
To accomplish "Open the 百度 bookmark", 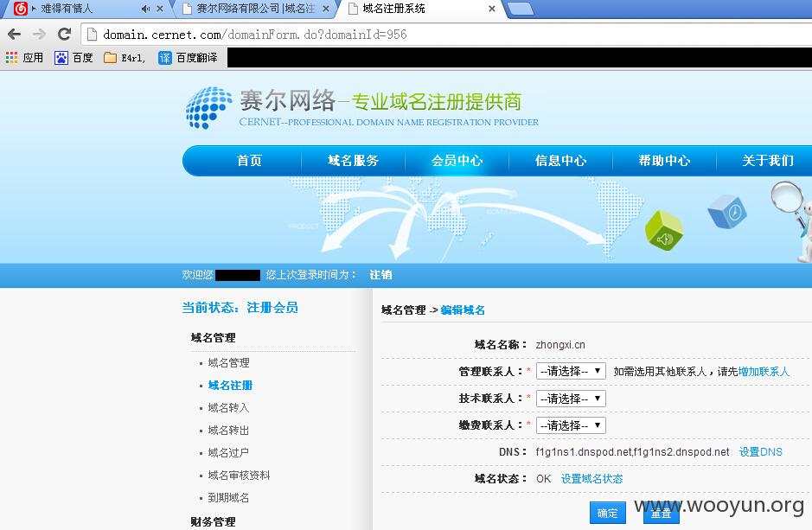I will [74, 57].
